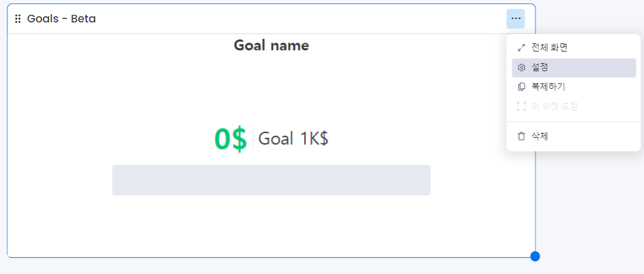Click the dock frame icon in menu
644x274 pixels.
click(521, 106)
